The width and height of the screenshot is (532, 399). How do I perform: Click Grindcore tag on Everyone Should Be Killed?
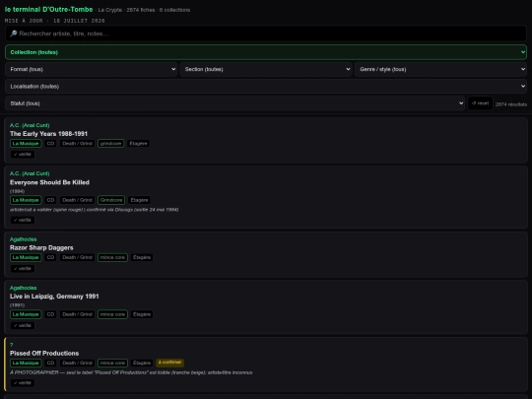(111, 200)
